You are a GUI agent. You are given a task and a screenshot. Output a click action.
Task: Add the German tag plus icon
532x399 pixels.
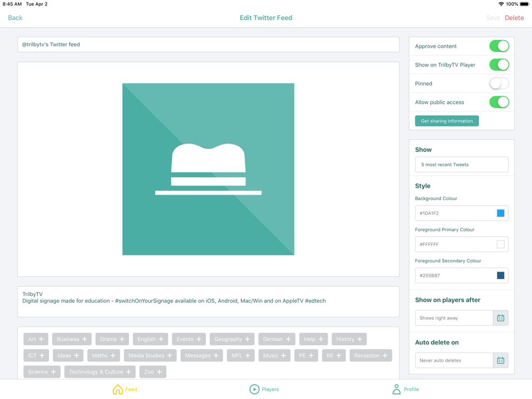(x=288, y=339)
